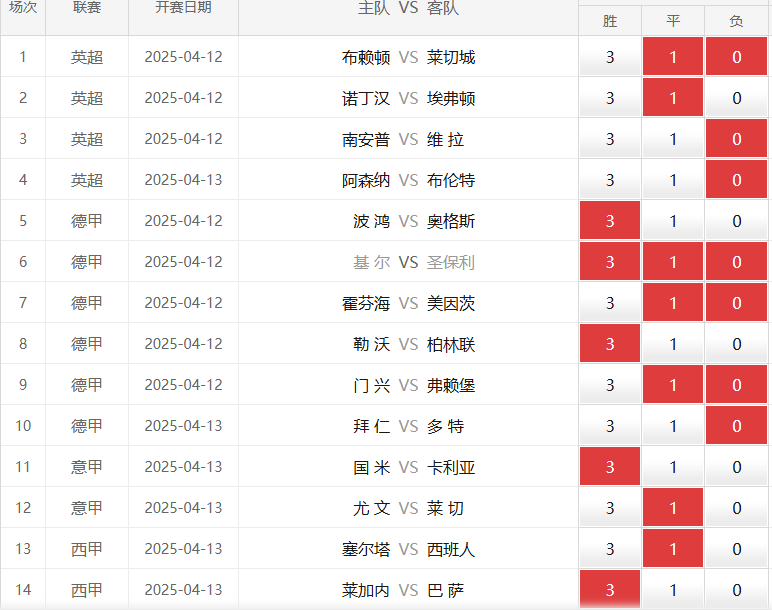Screen dimensions: 772x610
Task: Select win (3) for 塞尔塔 VS 西班人
Action: 610,548
